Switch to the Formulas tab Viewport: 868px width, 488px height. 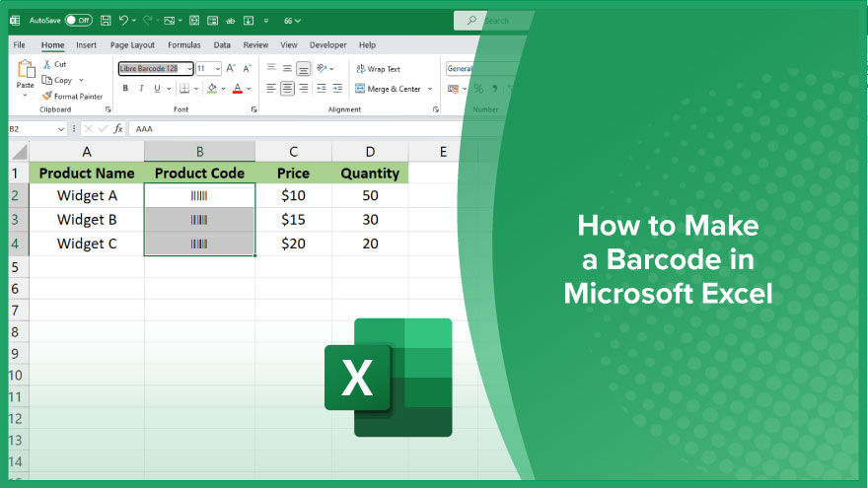[184, 44]
